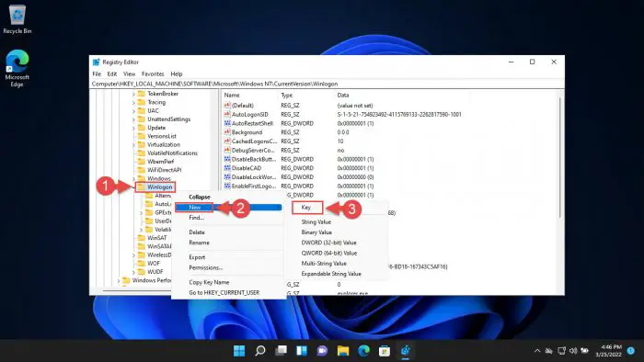Screen dimensions: 644x362
Task: Open the Recycle Bin desktop icon
Action: tap(17, 19)
